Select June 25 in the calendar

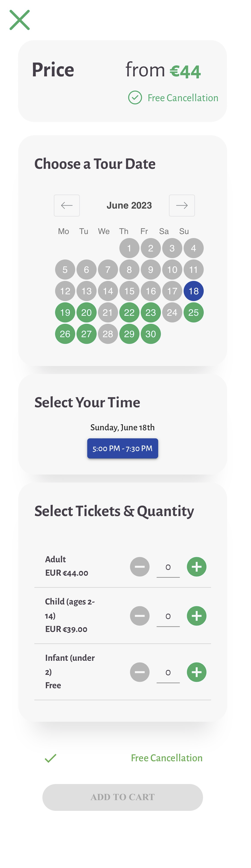193,312
